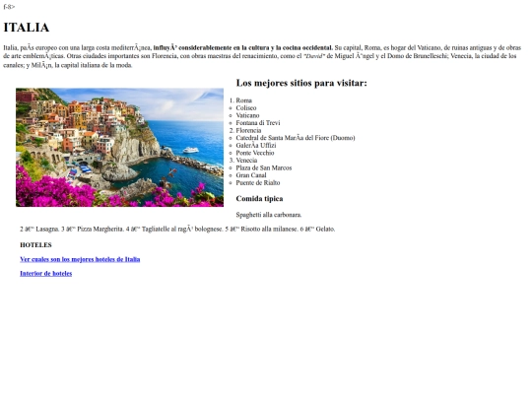
Task: Select the Roma list item
Action: [244, 100]
